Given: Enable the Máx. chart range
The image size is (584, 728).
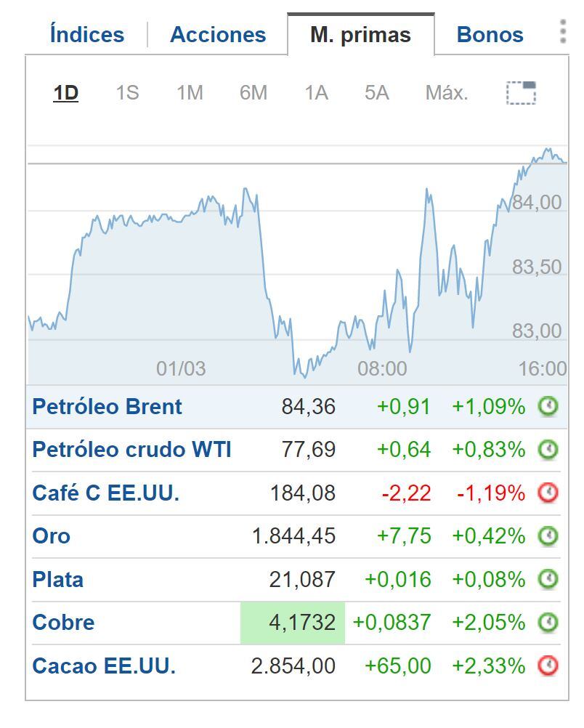Looking at the screenshot, I should click(446, 93).
